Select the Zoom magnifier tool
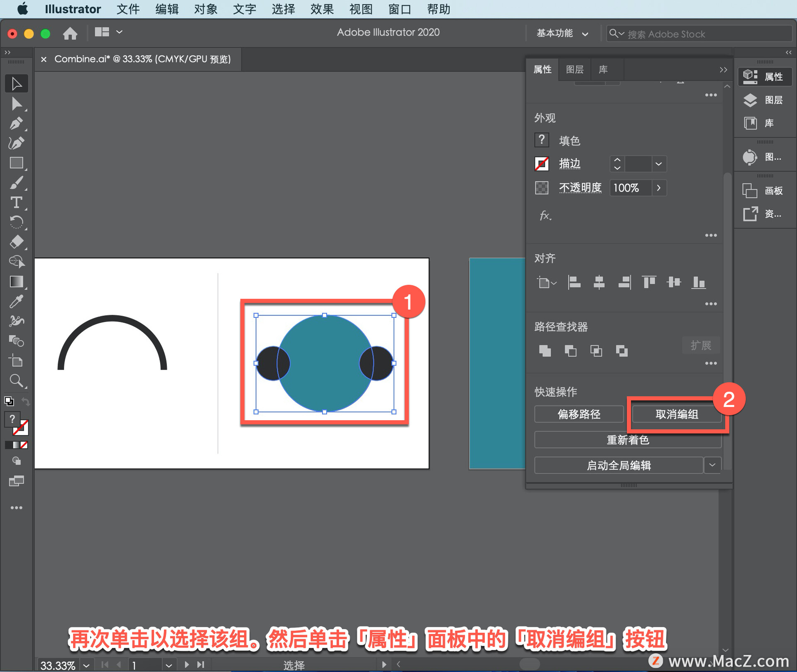The height and width of the screenshot is (672, 797). click(x=16, y=380)
